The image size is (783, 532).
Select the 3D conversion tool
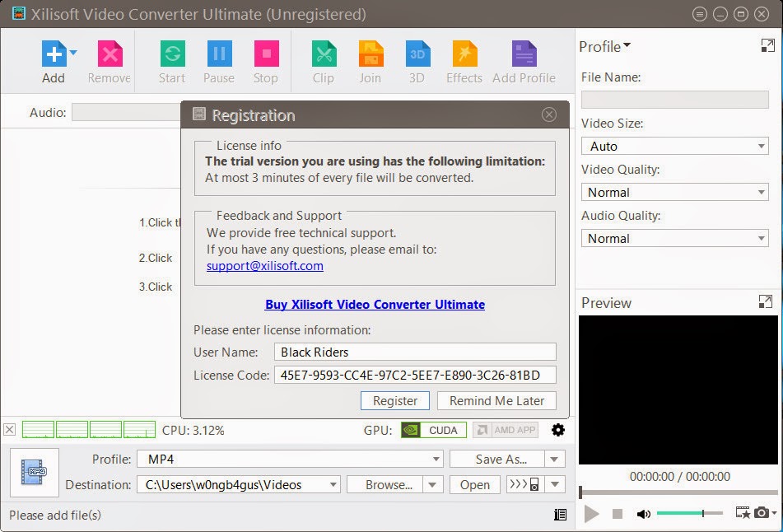coord(417,54)
